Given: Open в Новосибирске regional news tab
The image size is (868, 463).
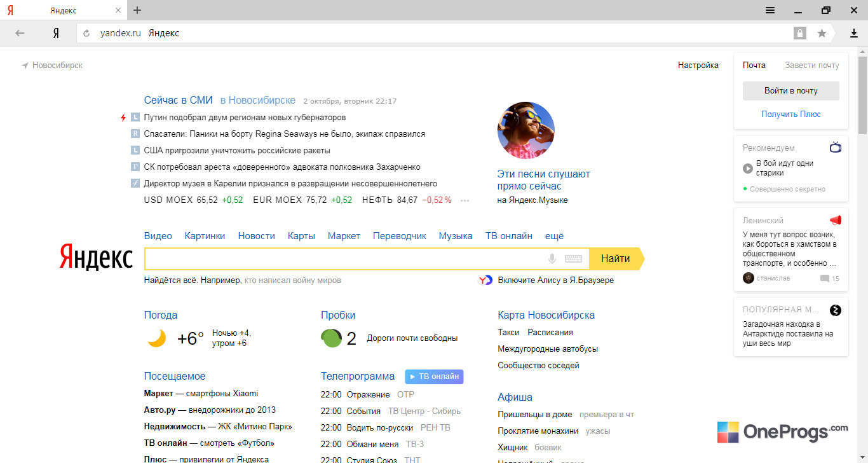Looking at the screenshot, I should [258, 100].
